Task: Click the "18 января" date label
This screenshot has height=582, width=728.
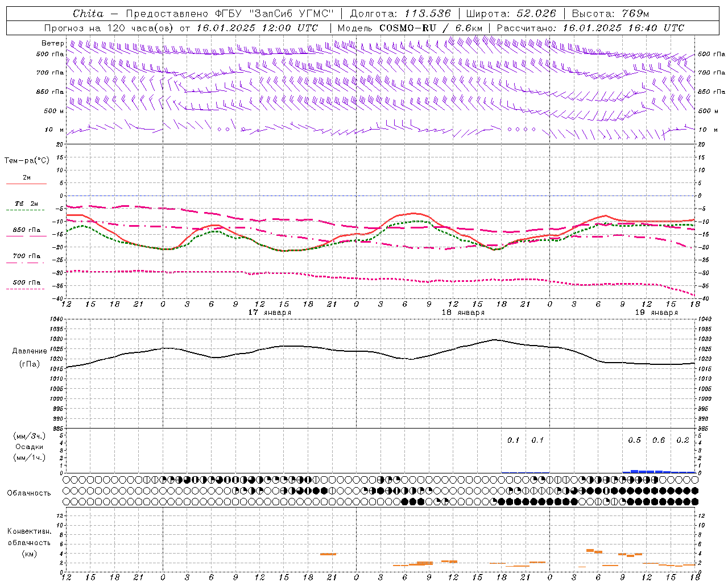Action: (463, 313)
